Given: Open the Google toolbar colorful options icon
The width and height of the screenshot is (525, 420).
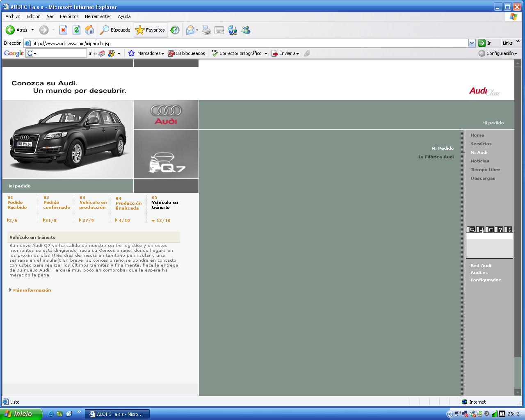Looking at the screenshot, I should [112, 53].
